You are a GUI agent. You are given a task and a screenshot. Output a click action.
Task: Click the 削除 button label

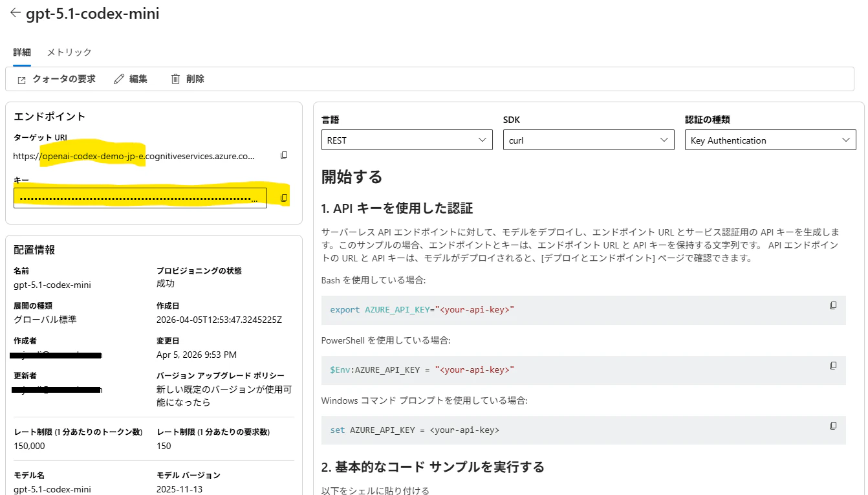pos(195,79)
